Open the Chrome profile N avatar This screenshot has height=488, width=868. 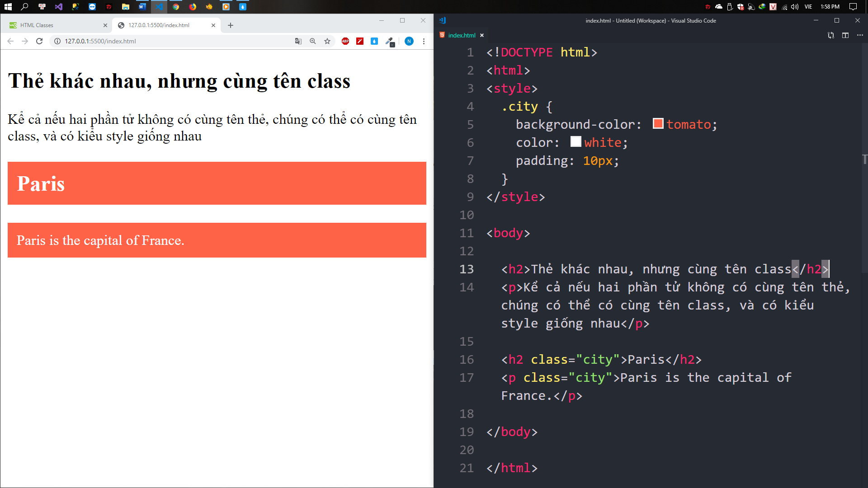pyautogui.click(x=409, y=41)
